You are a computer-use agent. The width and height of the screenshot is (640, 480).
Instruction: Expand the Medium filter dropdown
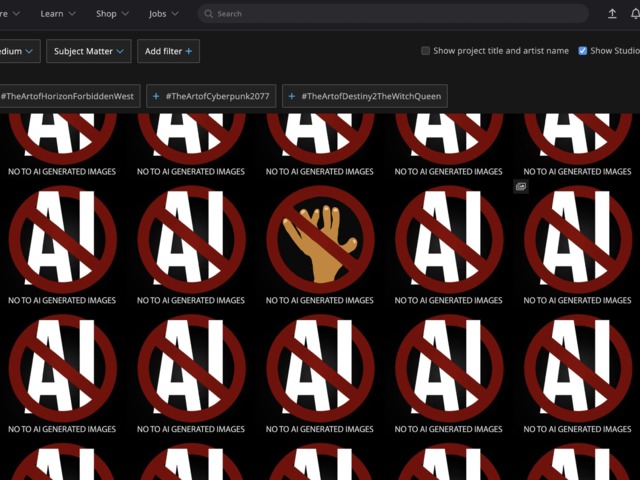(18, 51)
